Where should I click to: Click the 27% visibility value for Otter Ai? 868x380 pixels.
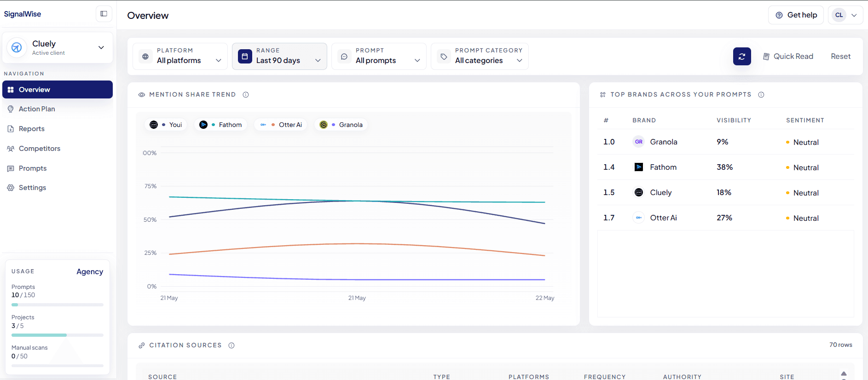tap(724, 218)
